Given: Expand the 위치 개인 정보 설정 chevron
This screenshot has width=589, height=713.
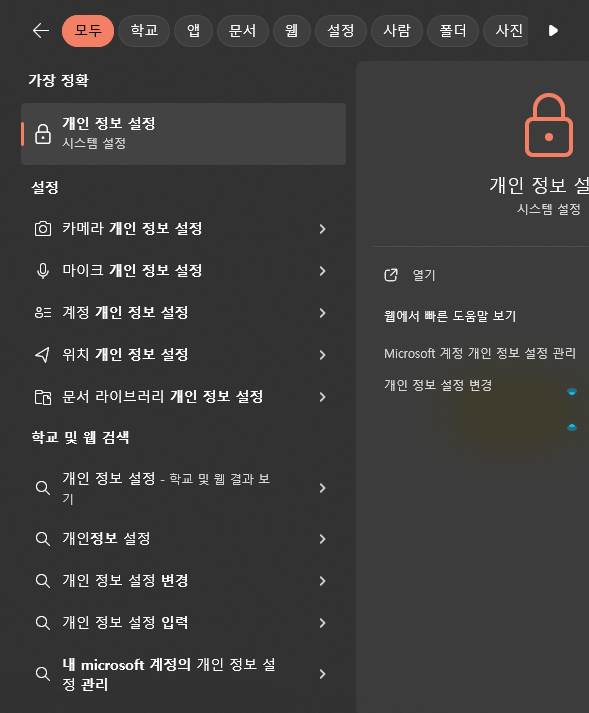Looking at the screenshot, I should (x=322, y=355).
